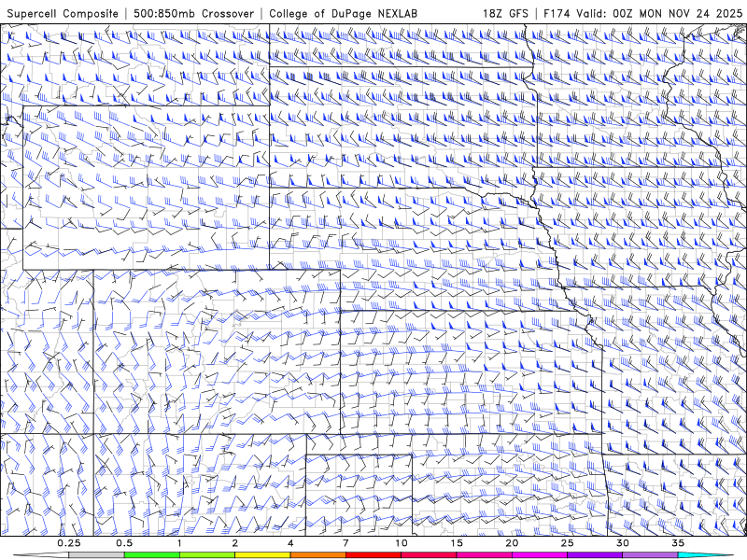Click the magenta 20–25 colorbar segment

pyautogui.click(x=540, y=555)
